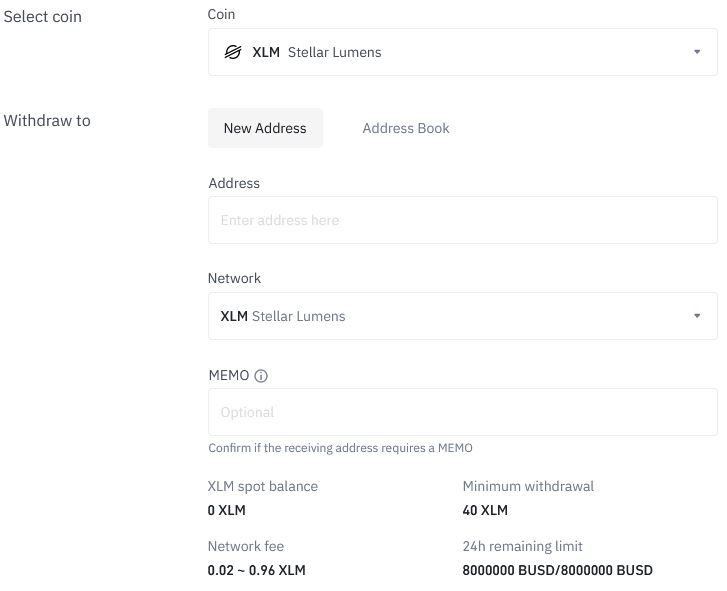
Task: Click the Confirm MEMO requirement hint text
Action: 340,448
